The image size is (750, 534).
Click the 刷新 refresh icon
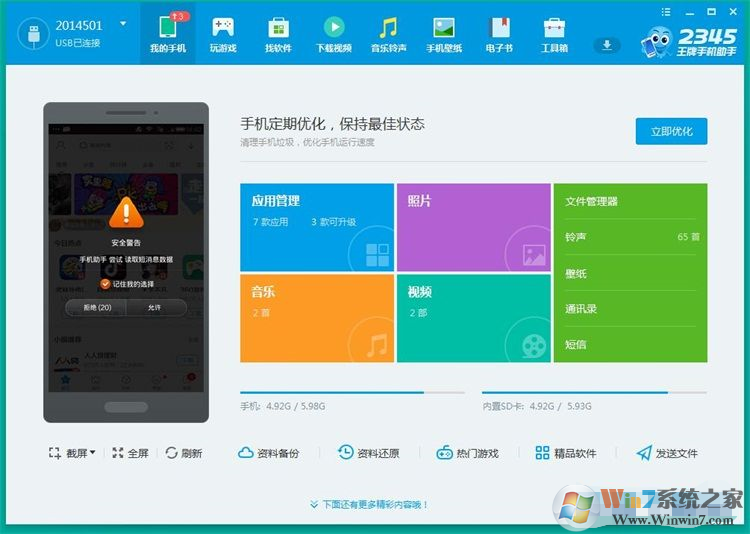pyautogui.click(x=171, y=453)
